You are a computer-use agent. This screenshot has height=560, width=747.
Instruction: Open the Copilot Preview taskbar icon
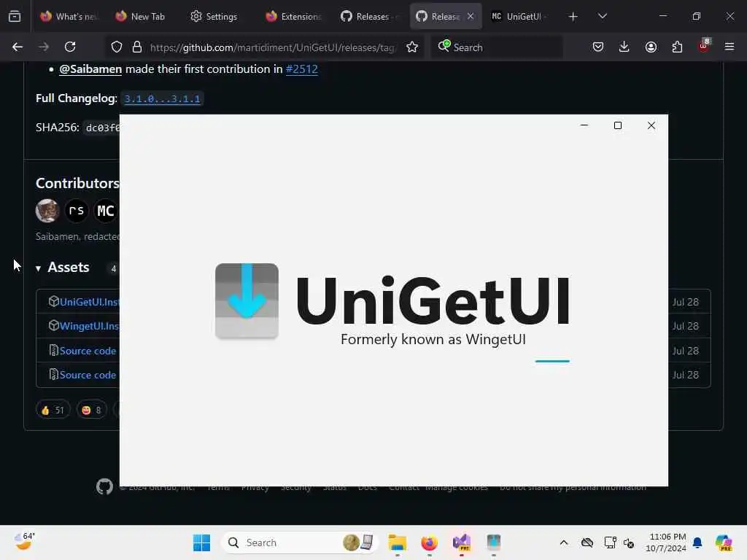(x=724, y=542)
